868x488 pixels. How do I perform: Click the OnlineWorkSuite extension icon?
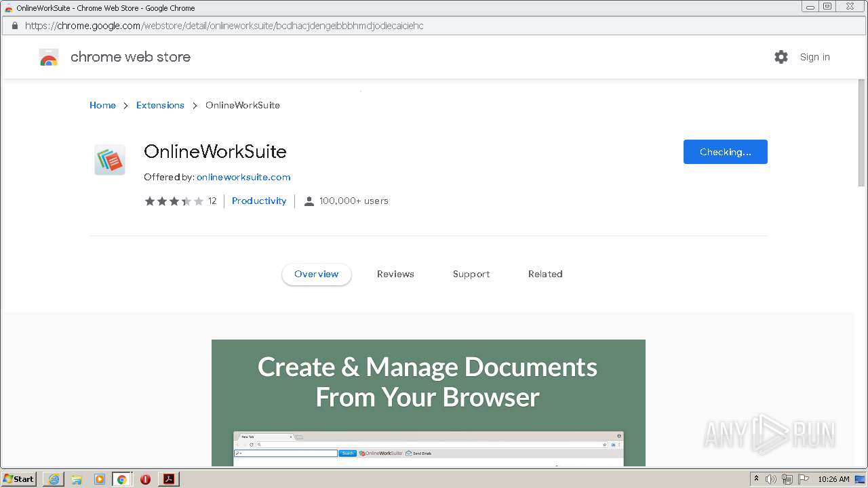110,160
